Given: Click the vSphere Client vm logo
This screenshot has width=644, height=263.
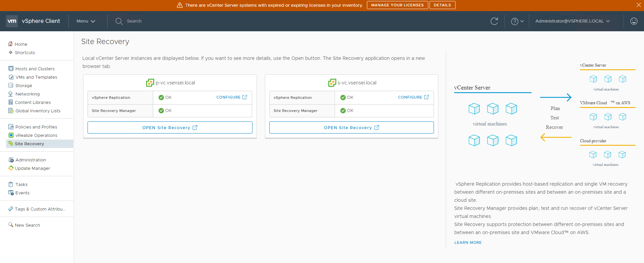Looking at the screenshot, I should (12, 21).
